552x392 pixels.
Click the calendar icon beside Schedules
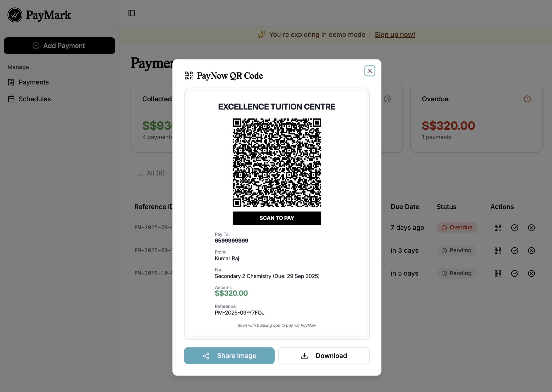[x=11, y=99]
